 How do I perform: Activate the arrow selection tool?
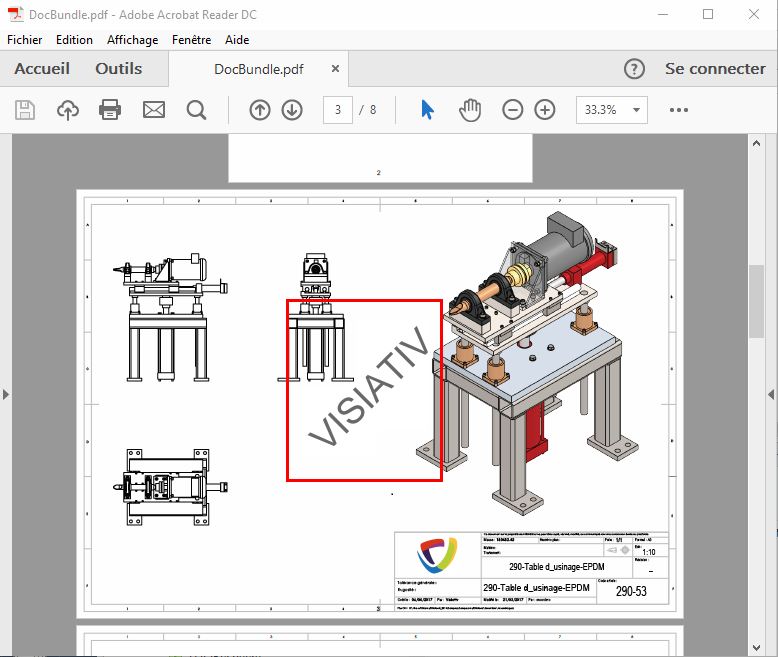tap(428, 110)
